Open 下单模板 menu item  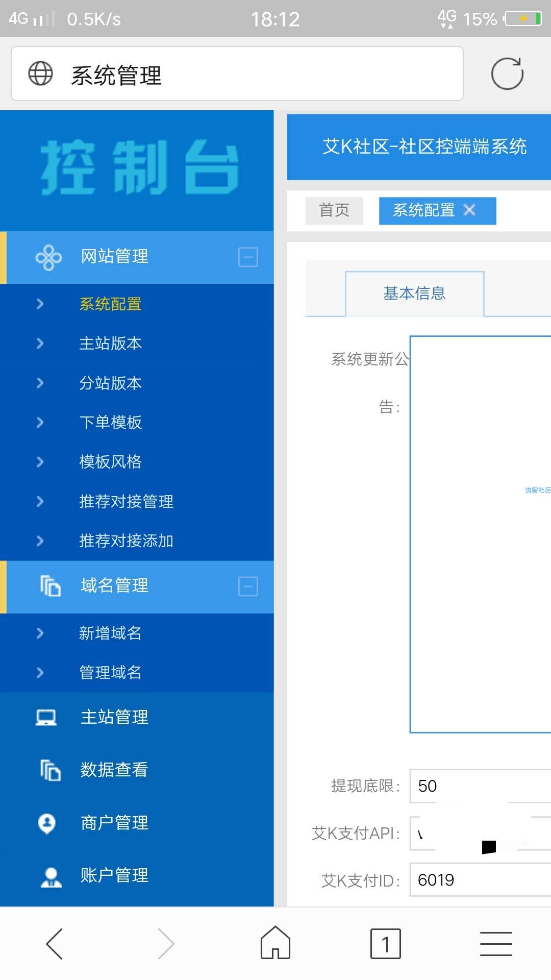110,423
